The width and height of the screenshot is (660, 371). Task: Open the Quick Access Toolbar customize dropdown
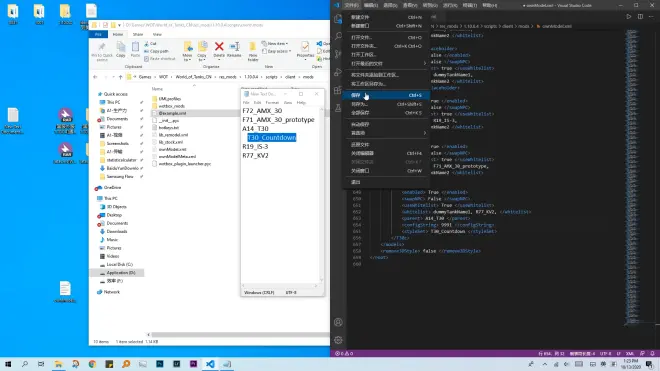(120, 25)
